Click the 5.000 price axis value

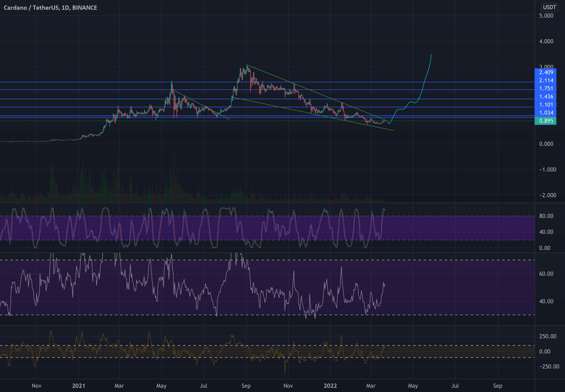[546, 16]
